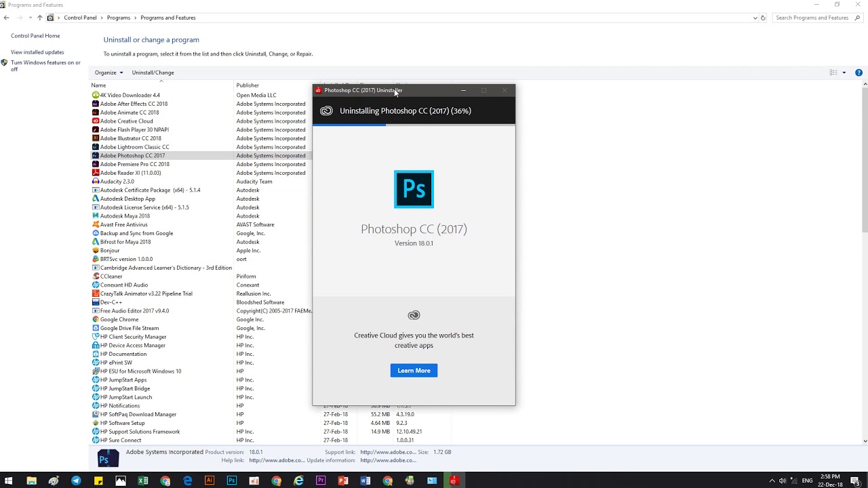Refresh the Programs and Features list
The width and height of the screenshot is (868, 488).
pyautogui.click(x=763, y=18)
